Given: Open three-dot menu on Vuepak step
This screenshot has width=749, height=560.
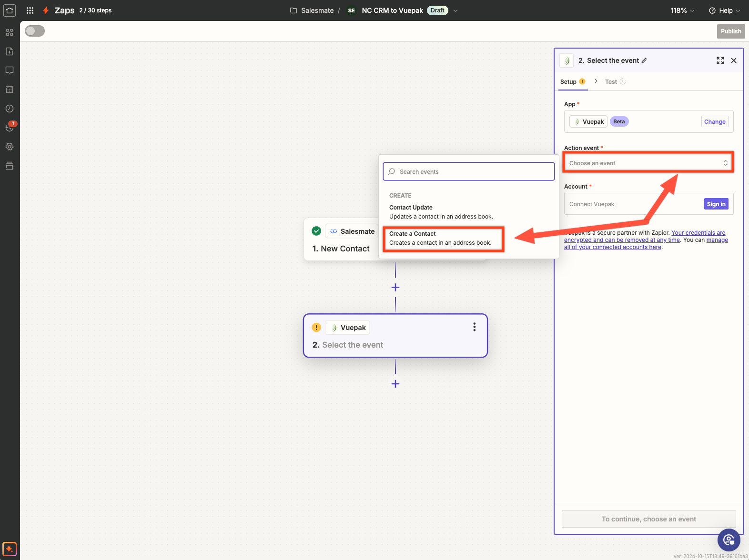Looking at the screenshot, I should point(474,327).
